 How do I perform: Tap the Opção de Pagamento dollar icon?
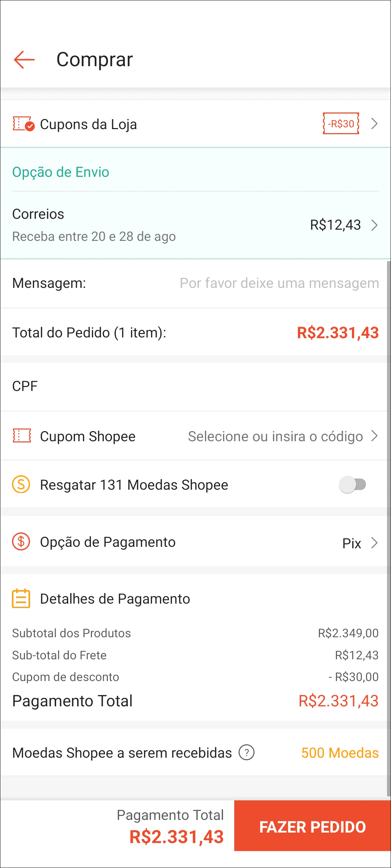tap(21, 542)
